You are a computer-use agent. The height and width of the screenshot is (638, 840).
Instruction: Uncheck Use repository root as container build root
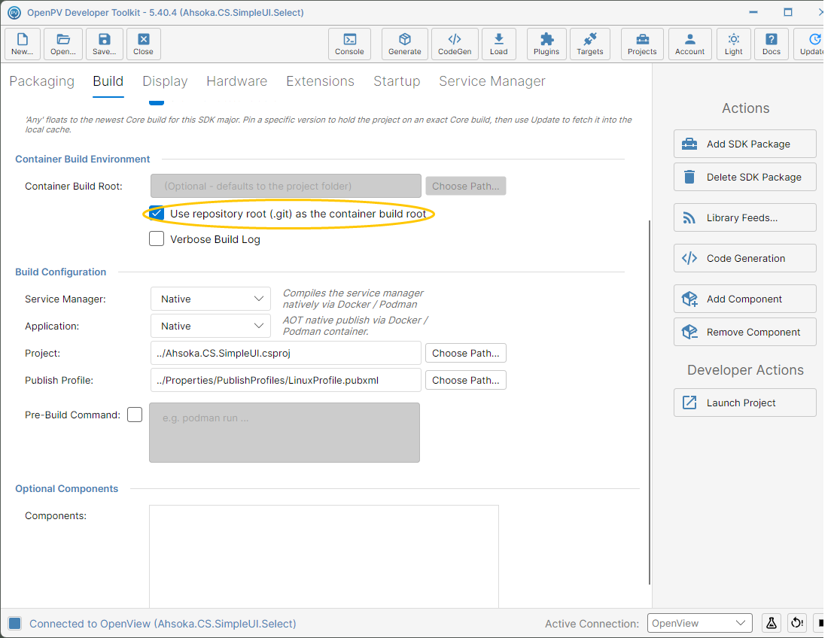[x=157, y=213]
